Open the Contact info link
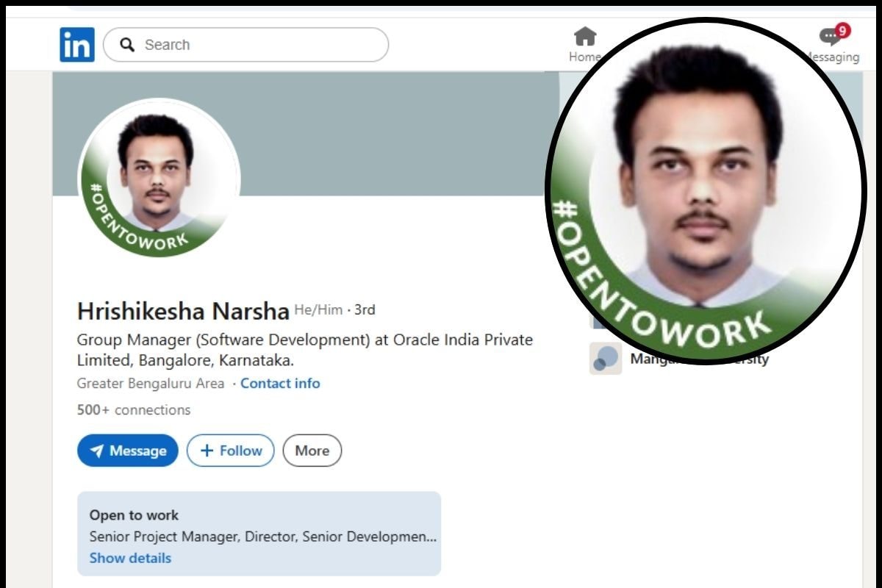The width and height of the screenshot is (882, 588). point(280,383)
